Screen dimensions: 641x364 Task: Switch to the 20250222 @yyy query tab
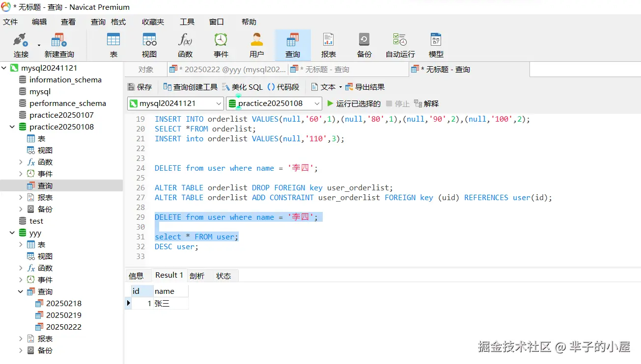pyautogui.click(x=227, y=70)
